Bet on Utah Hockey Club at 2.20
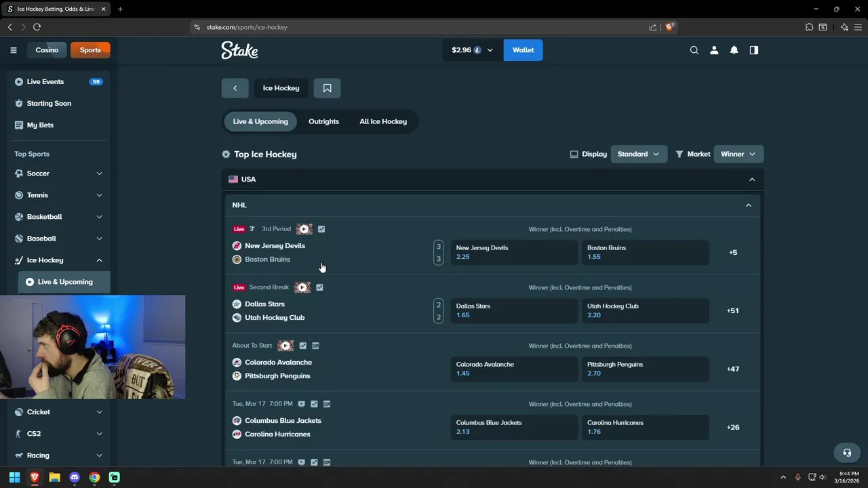The image size is (868, 488). tap(645, 310)
